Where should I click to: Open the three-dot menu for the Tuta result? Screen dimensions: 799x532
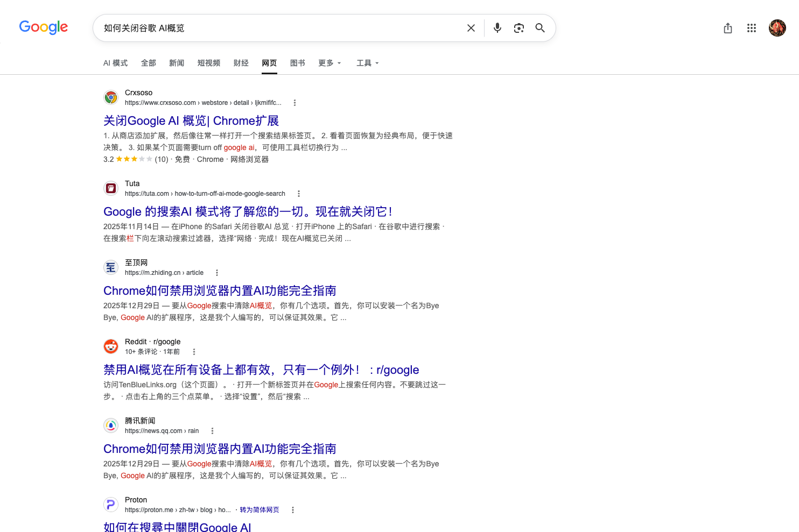click(299, 194)
